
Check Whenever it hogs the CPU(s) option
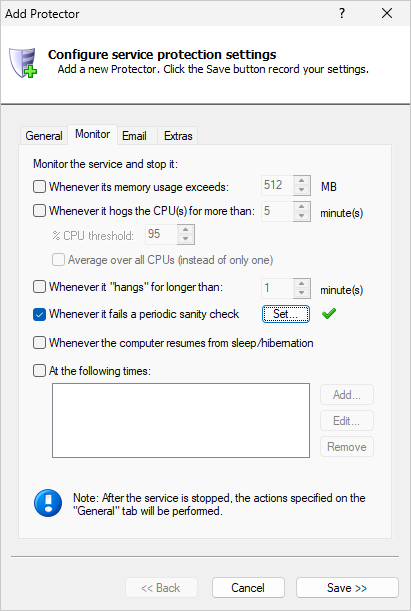pos(39,211)
